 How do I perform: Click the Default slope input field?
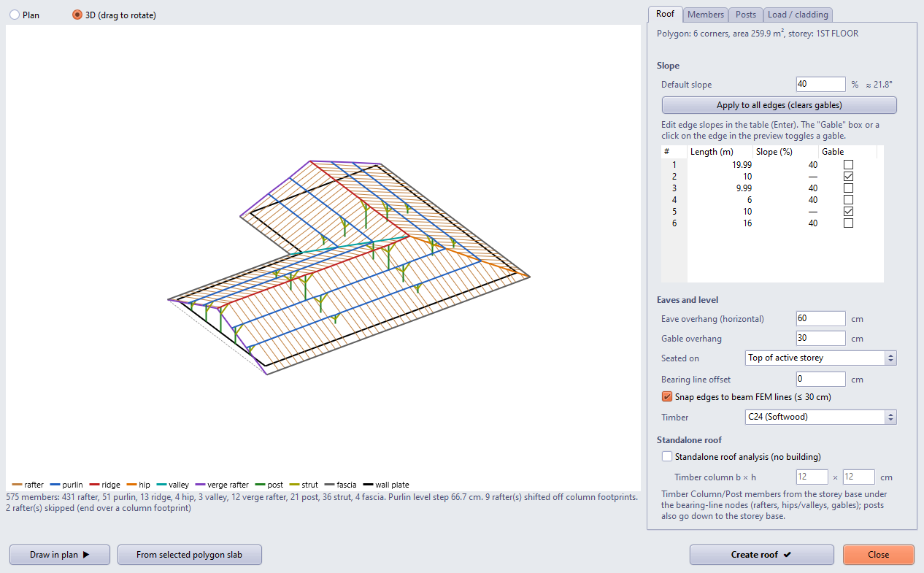tap(820, 84)
